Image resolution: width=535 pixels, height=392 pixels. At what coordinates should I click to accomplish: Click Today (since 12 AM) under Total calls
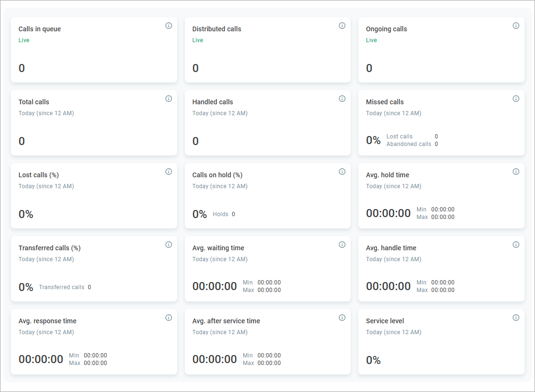click(46, 113)
